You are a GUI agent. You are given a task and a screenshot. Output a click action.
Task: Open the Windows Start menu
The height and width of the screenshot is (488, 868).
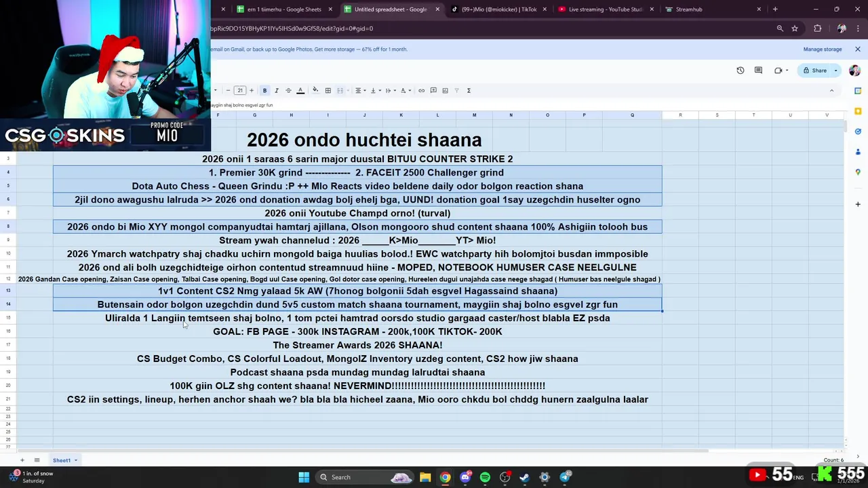tap(304, 477)
